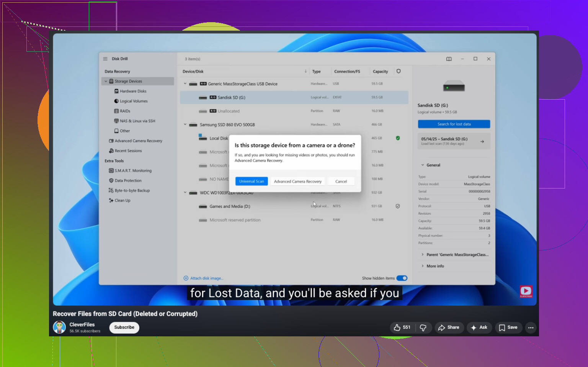Image resolution: width=588 pixels, height=367 pixels.
Task: Open the Data Protection tool
Action: point(128,181)
